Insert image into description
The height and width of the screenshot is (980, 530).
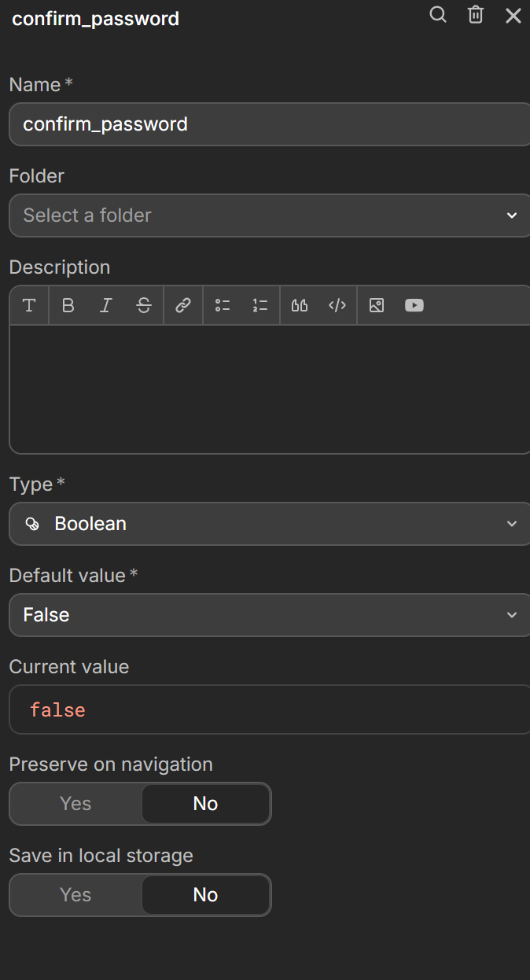[x=377, y=306]
